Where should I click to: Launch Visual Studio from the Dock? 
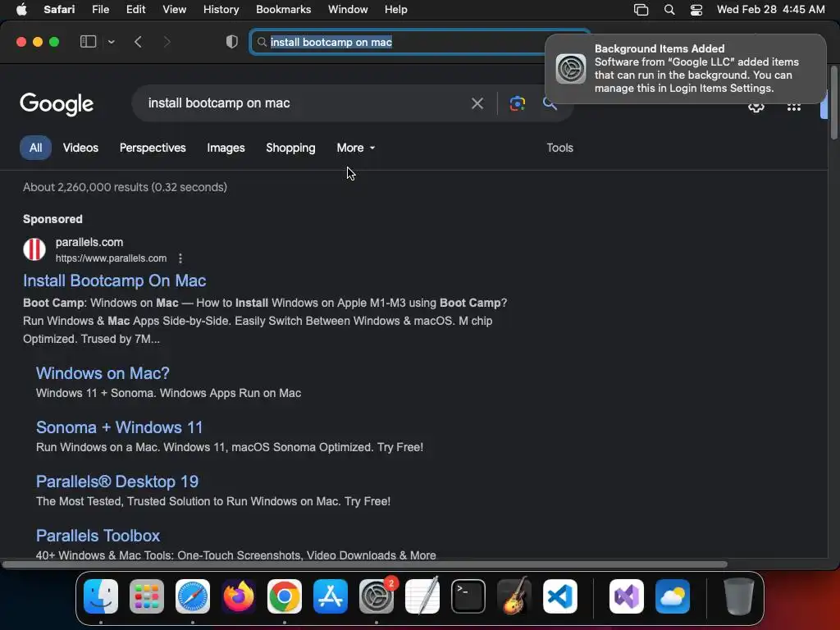pyautogui.click(x=627, y=596)
